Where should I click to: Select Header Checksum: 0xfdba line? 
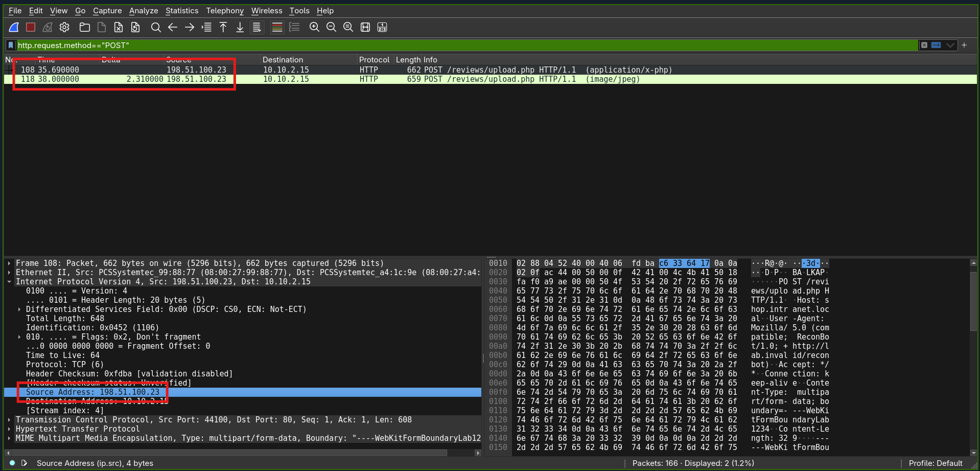[129, 374]
